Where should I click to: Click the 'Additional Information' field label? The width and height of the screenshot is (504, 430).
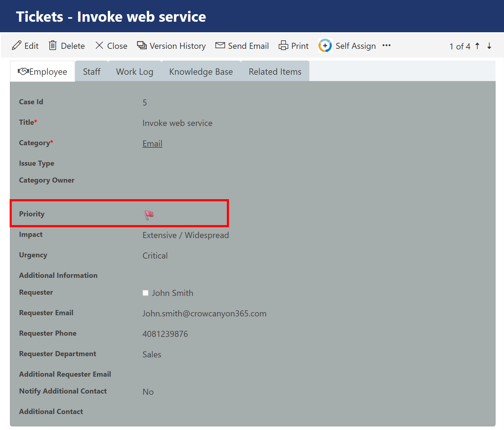pyautogui.click(x=58, y=275)
